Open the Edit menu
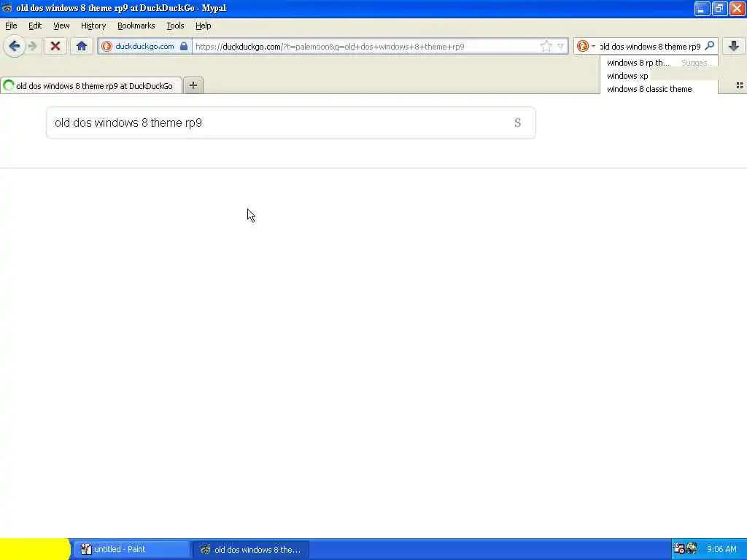This screenshot has width=747, height=560. pos(35,26)
